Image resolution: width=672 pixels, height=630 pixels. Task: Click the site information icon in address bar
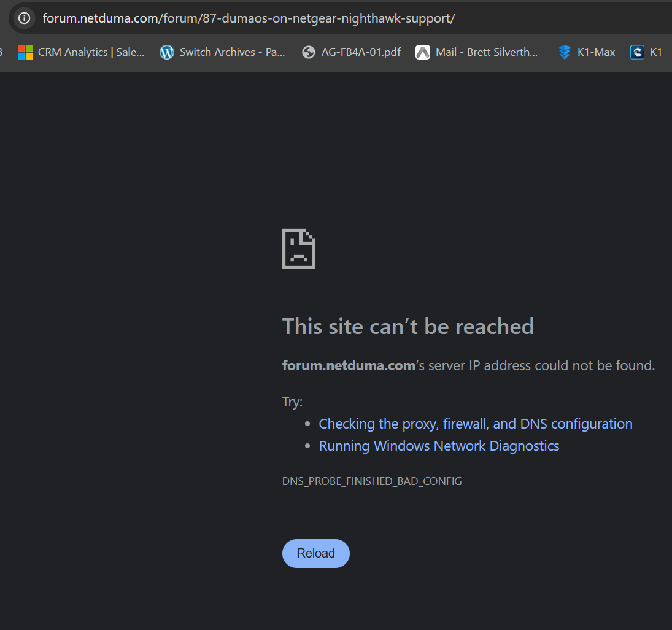tap(24, 18)
